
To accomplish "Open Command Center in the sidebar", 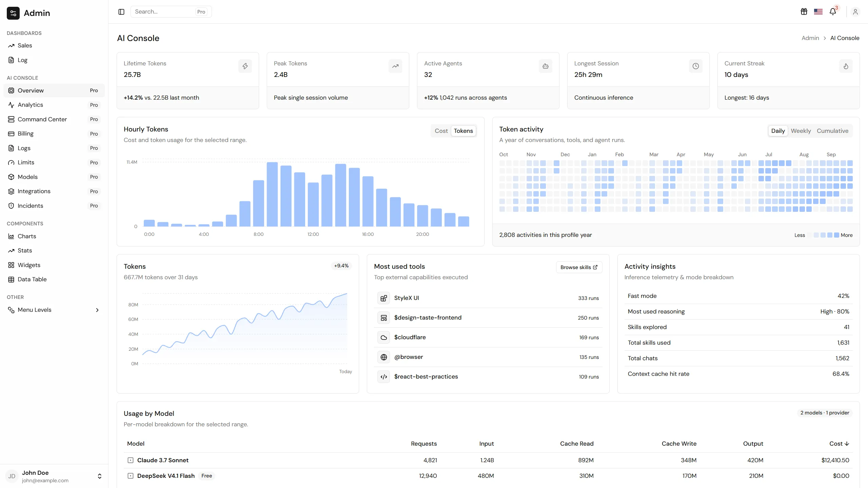I will point(54,119).
